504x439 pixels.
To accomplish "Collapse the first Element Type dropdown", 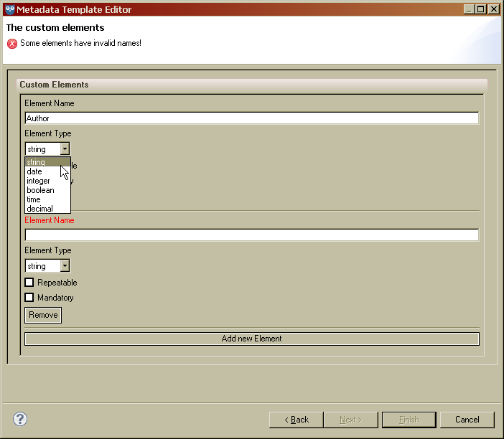I will click(65, 149).
